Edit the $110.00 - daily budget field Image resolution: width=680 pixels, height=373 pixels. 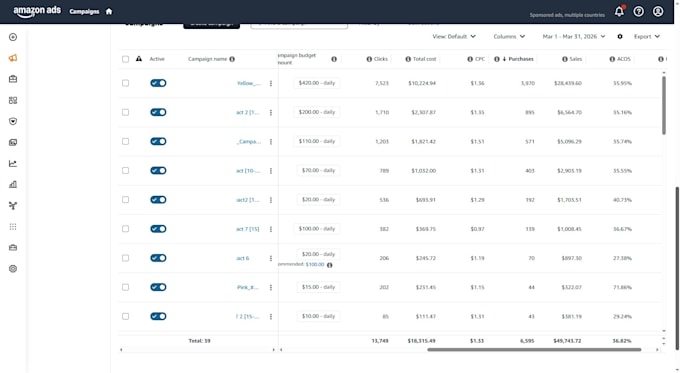(317, 141)
